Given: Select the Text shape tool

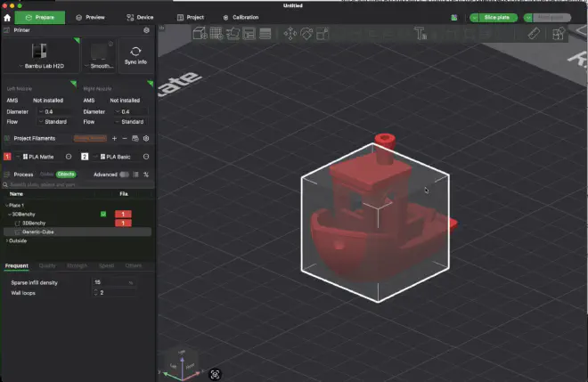Looking at the screenshot, I should tap(421, 34).
